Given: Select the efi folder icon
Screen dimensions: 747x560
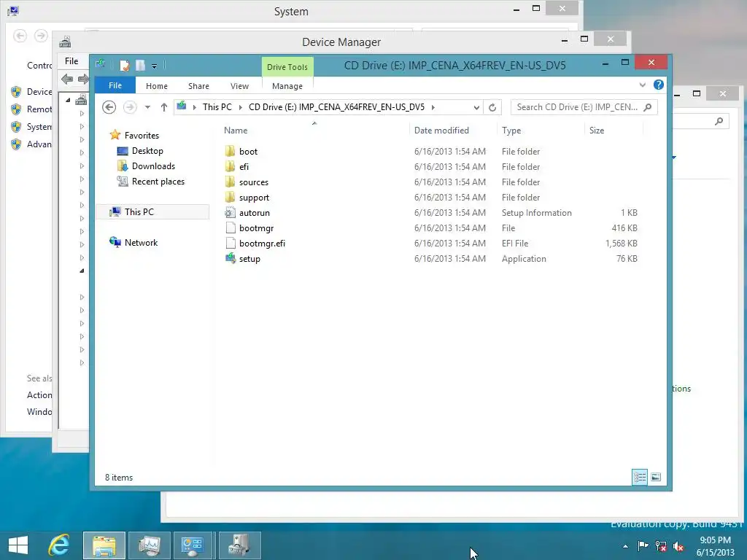Looking at the screenshot, I should (x=230, y=167).
